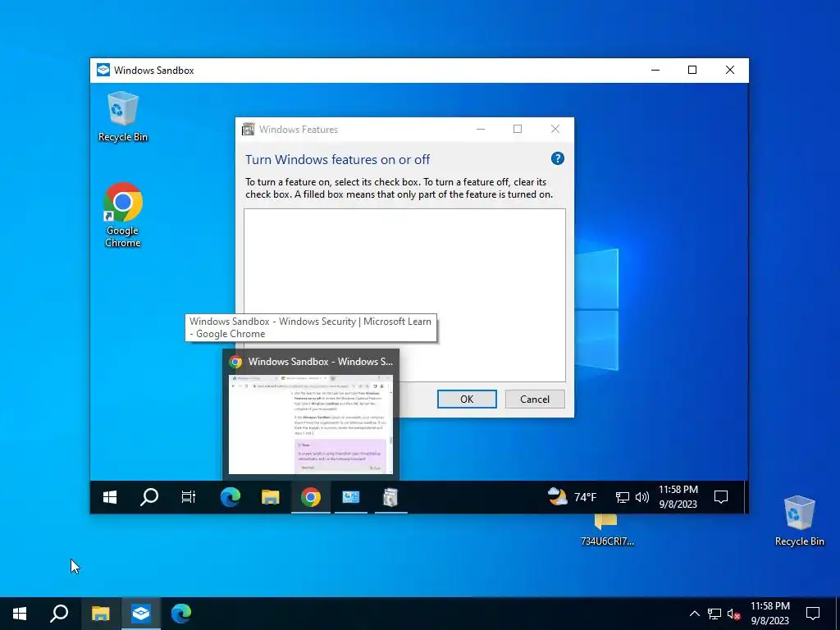This screenshot has height=630, width=840.
Task: Open the network icon in Sandbox system tray
Action: pyautogui.click(x=623, y=498)
